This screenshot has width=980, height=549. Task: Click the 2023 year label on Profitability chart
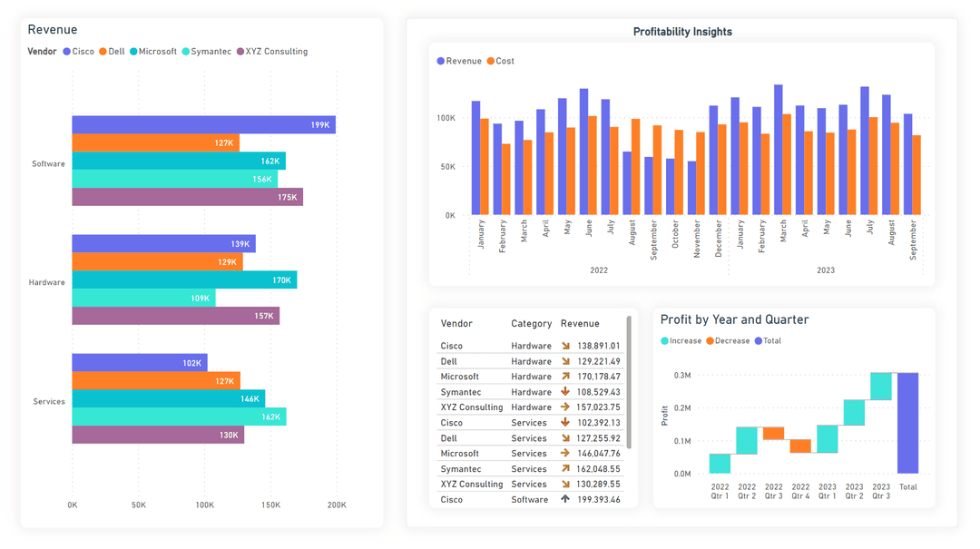pyautogui.click(x=826, y=270)
